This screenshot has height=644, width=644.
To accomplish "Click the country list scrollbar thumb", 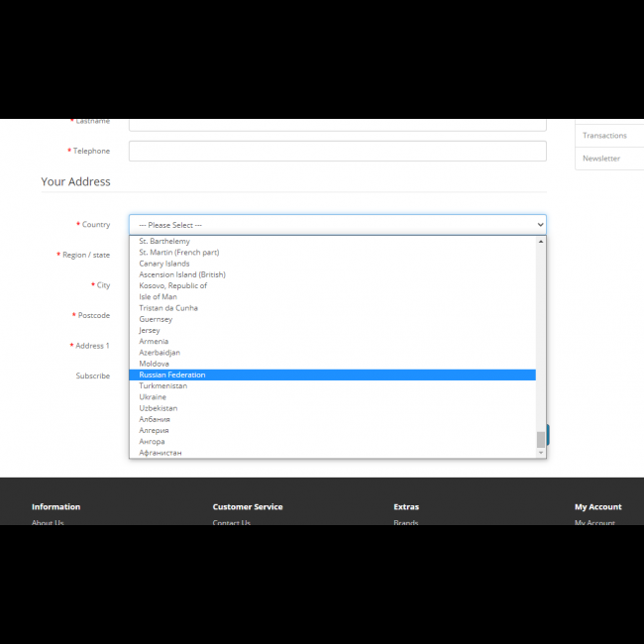I will tap(541, 439).
